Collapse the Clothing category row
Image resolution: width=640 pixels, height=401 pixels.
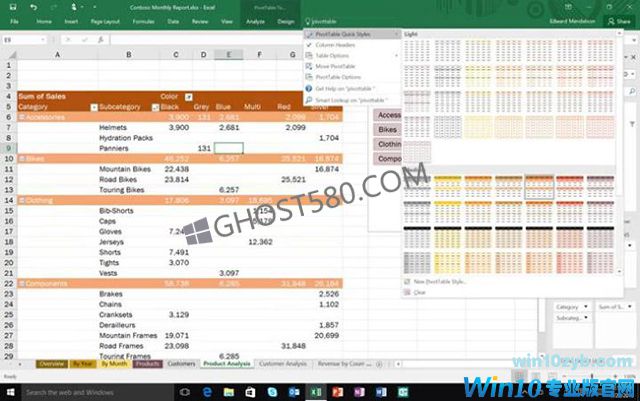pyautogui.click(x=22, y=200)
